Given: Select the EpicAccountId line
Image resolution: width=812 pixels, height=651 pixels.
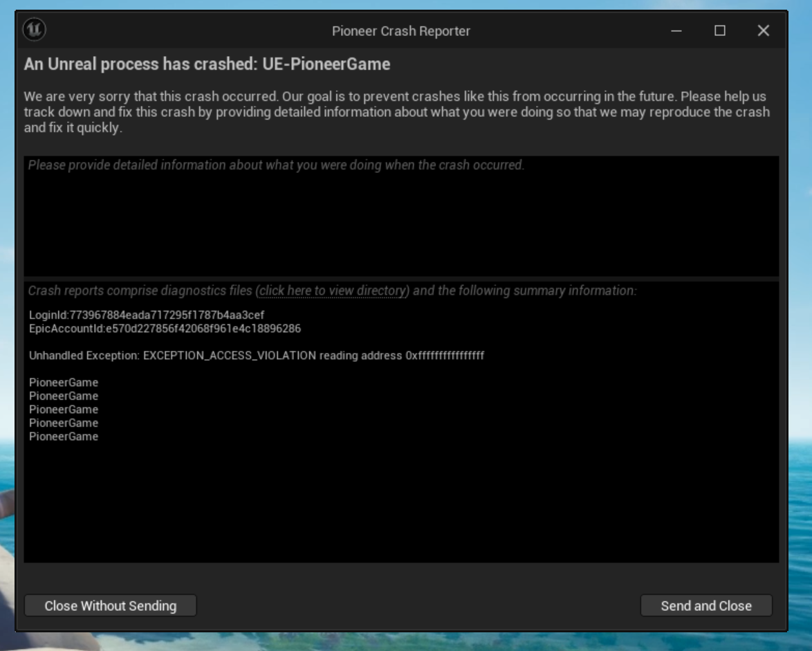Looking at the screenshot, I should pos(165,329).
